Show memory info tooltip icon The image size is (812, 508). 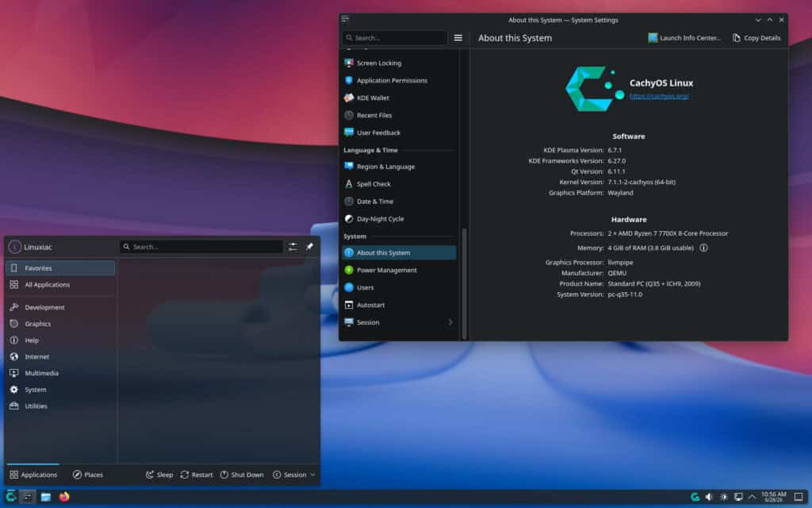(703, 248)
